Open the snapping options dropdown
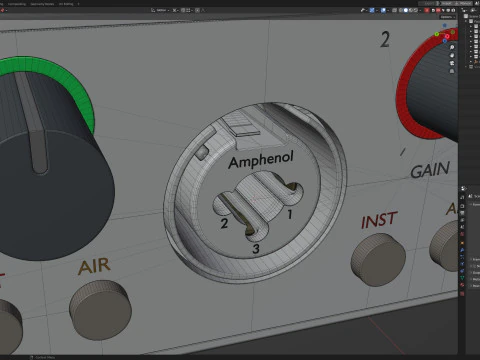Image resolution: width=480 pixels, height=360 pixels. 189,10
